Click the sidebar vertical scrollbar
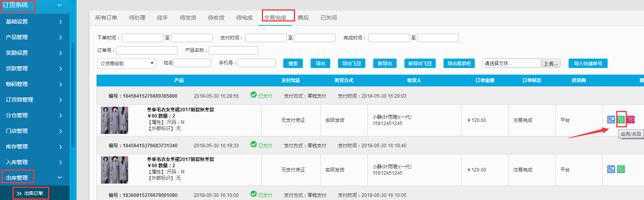Viewport: 644px width, 200px height. (73, 96)
